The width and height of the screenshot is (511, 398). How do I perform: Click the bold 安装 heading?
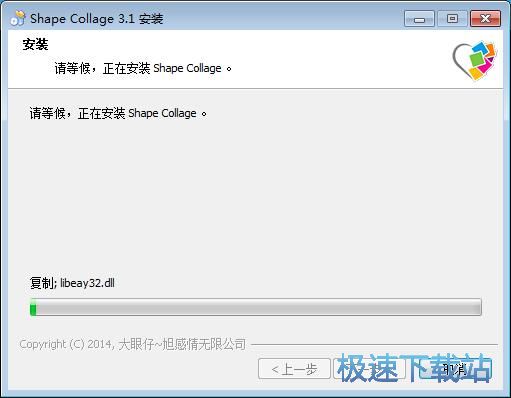[x=35, y=44]
